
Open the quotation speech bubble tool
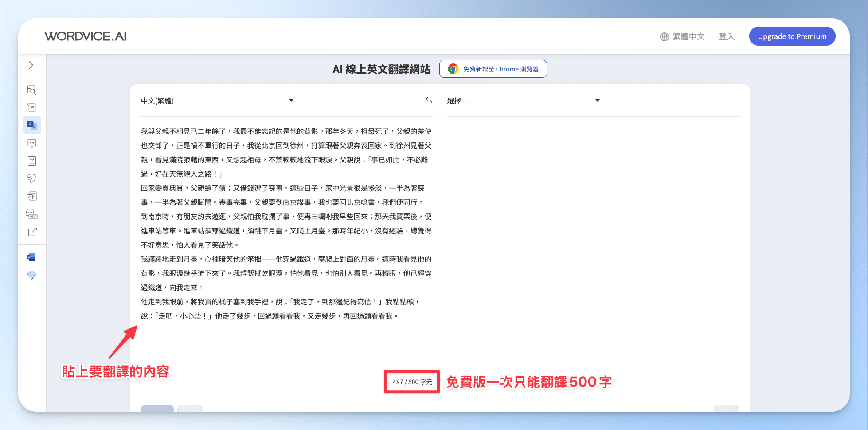tap(31, 143)
